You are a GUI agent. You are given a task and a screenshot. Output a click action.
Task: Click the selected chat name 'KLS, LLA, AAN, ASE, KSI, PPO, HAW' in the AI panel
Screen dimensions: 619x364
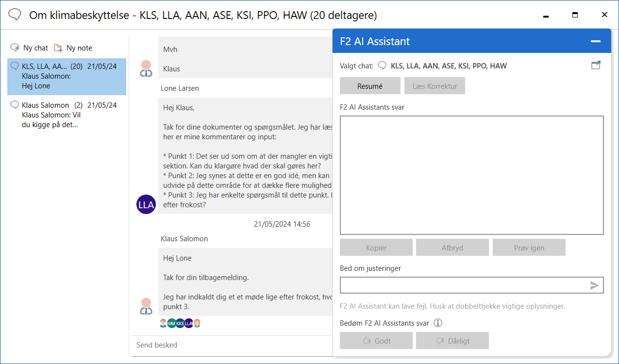point(449,66)
